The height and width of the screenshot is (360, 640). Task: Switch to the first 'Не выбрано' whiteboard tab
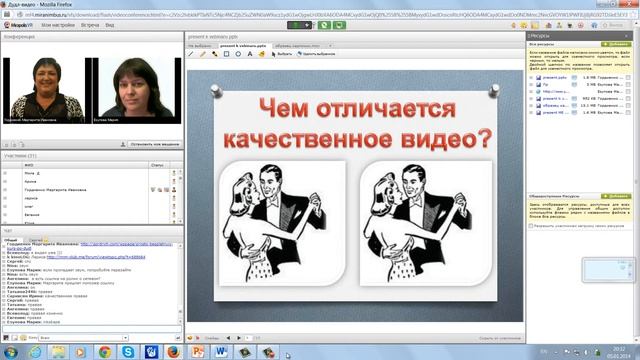coord(200,46)
